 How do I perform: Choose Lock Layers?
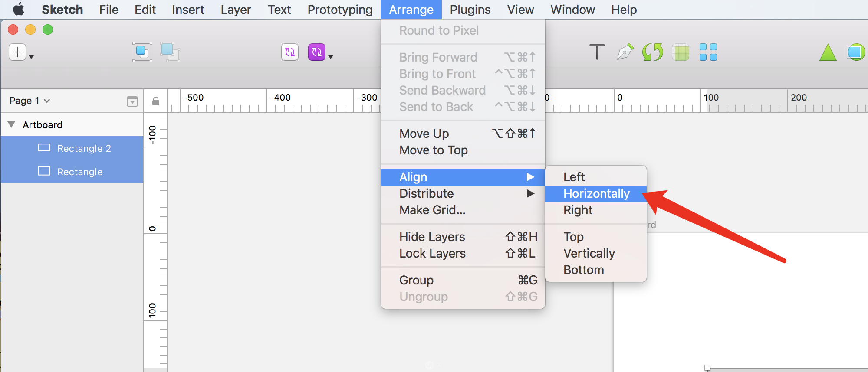463,253
